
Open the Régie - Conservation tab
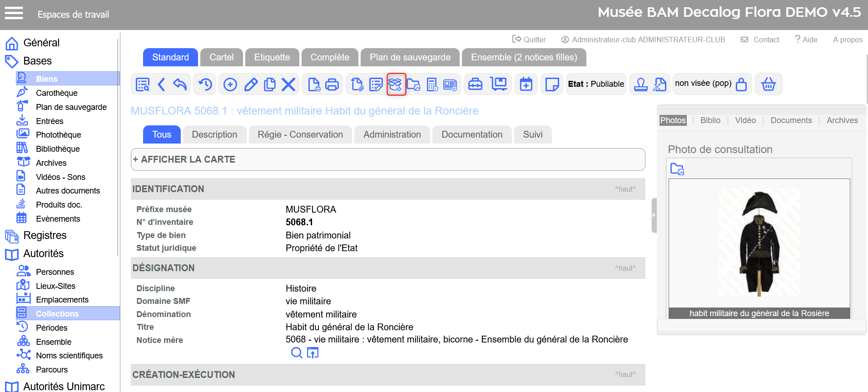pyautogui.click(x=300, y=134)
